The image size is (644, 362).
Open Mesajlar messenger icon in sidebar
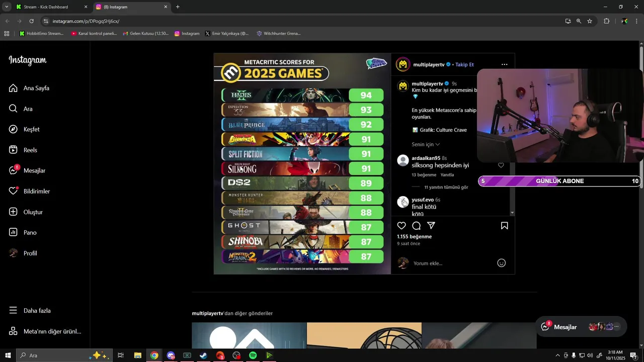[x=13, y=170]
